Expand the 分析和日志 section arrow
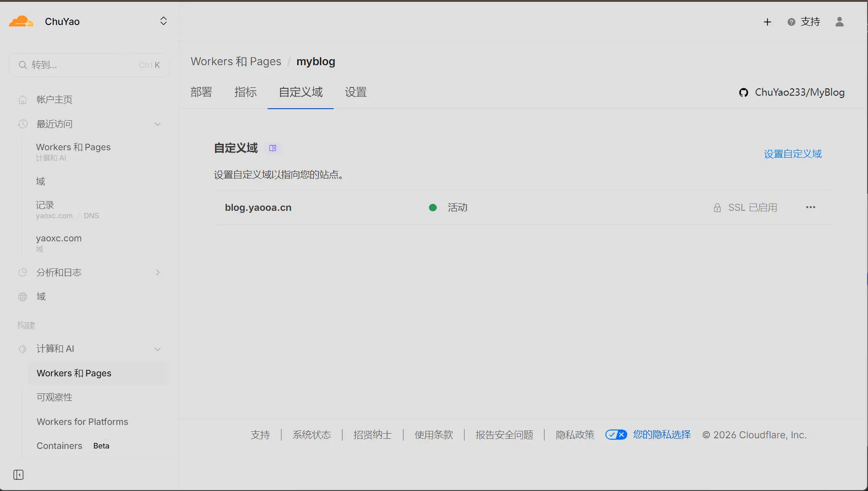The width and height of the screenshot is (868, 491). pos(158,272)
